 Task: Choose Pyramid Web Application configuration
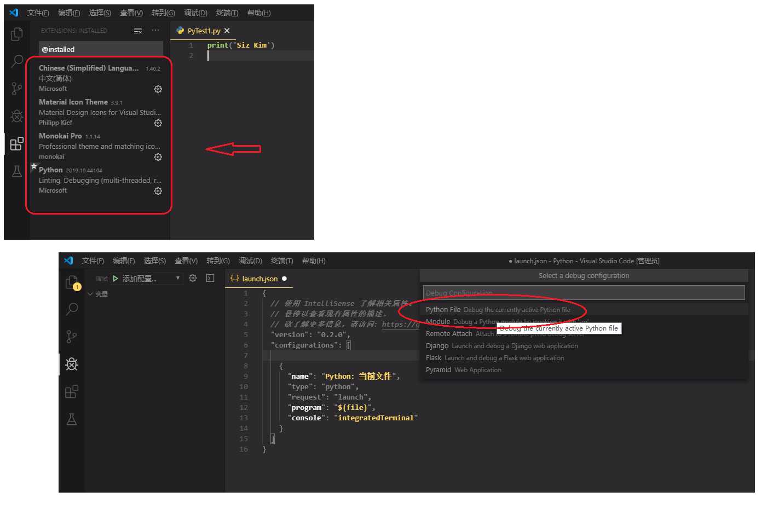click(x=584, y=370)
